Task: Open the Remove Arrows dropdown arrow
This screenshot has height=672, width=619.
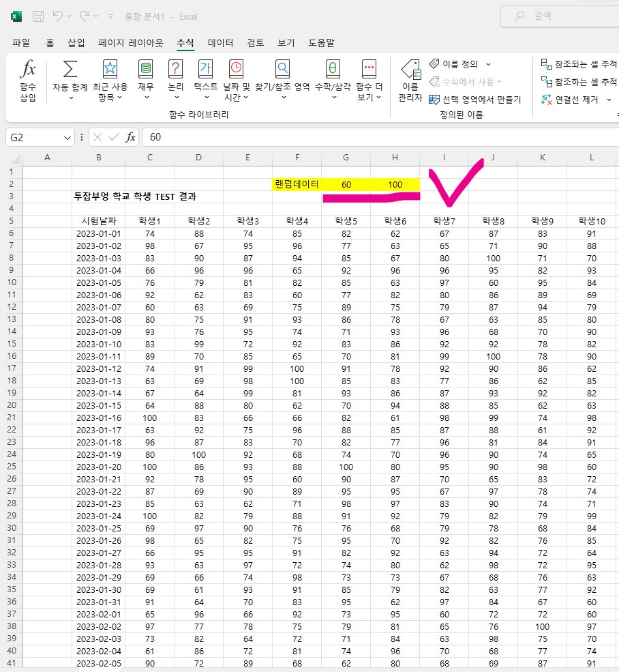Action: [x=609, y=100]
